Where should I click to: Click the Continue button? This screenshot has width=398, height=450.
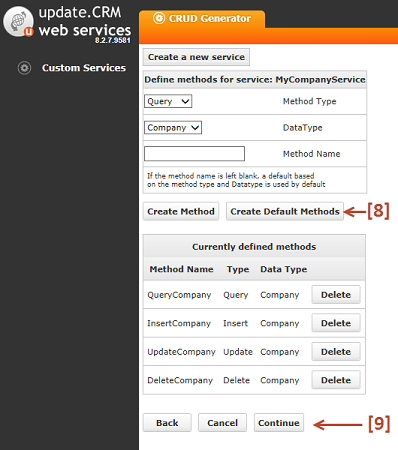click(x=279, y=423)
